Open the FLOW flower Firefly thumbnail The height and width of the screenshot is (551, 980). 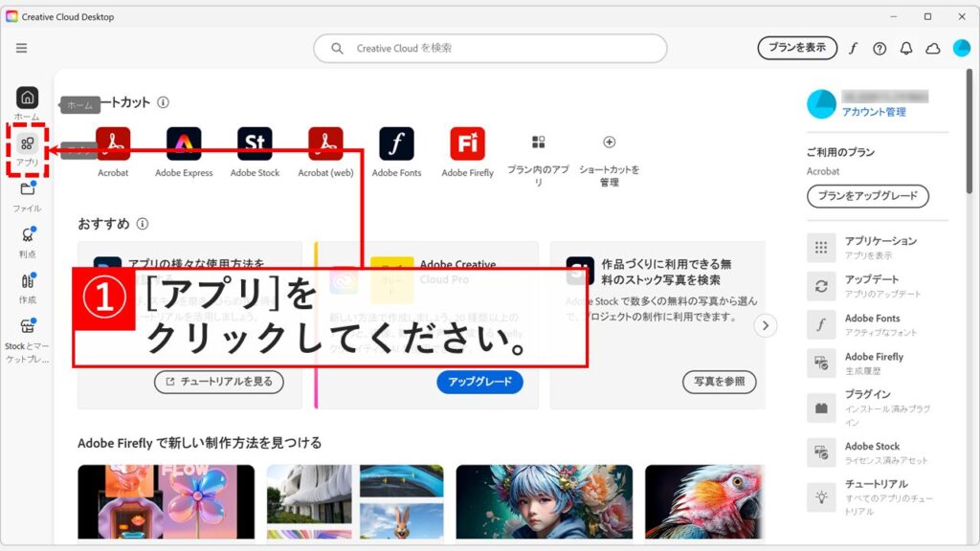tap(167, 501)
